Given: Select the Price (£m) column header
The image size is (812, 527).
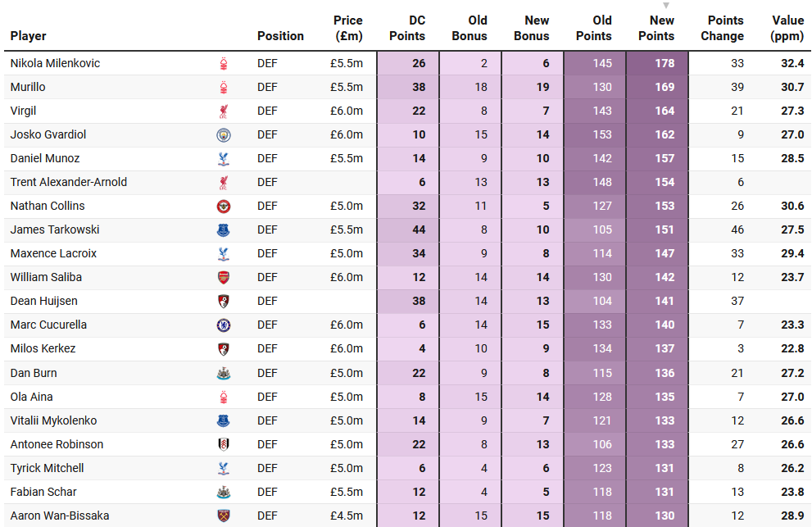Looking at the screenshot, I should pyautogui.click(x=348, y=28).
